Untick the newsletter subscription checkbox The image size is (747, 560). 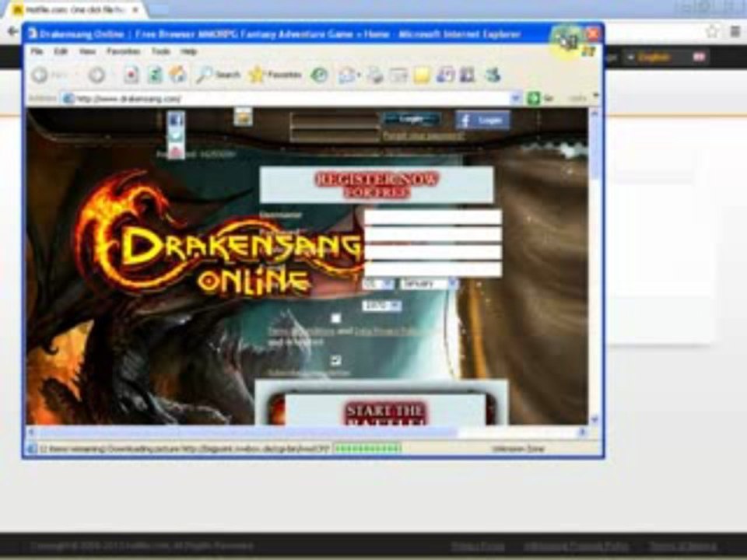pos(336,360)
